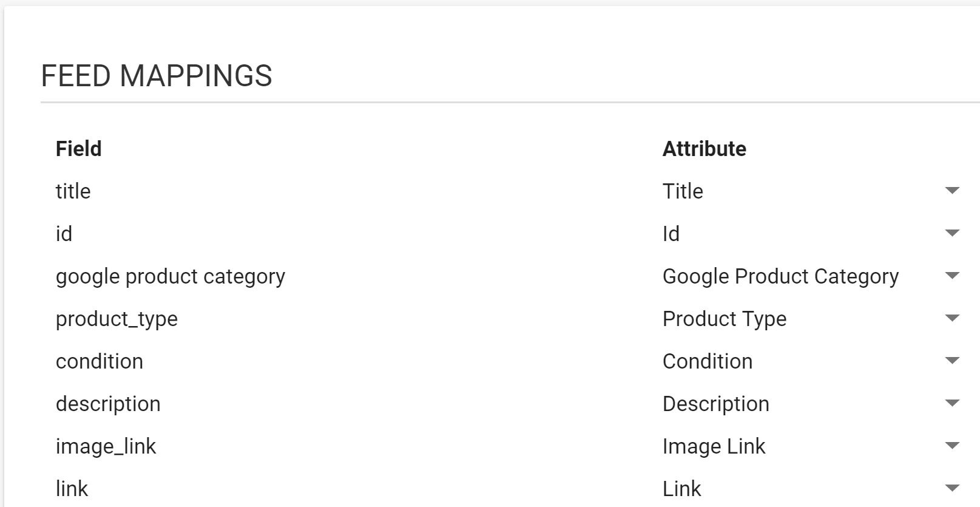
Task: Click the dropdown arrow beside Link
Action: (952, 488)
